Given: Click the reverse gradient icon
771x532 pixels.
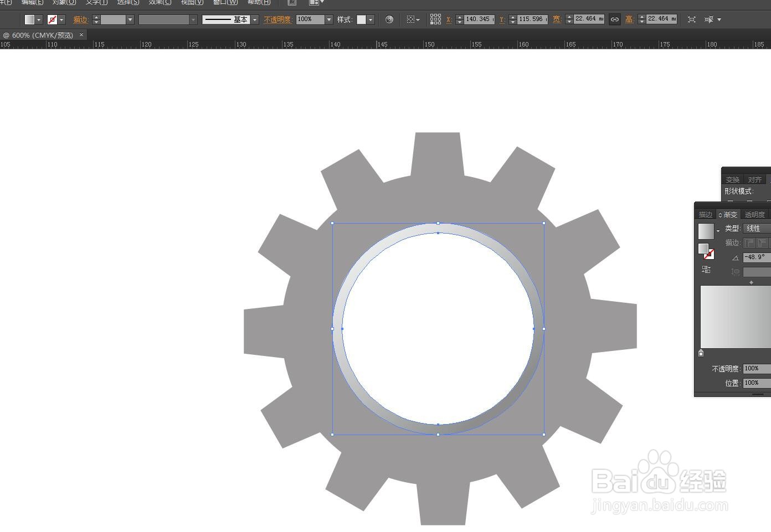Looking at the screenshot, I should [x=706, y=270].
